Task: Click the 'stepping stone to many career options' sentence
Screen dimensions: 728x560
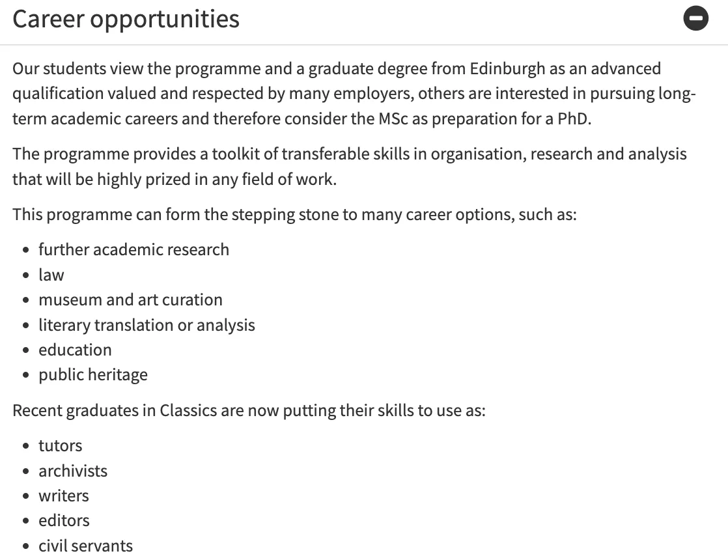Action: click(294, 214)
